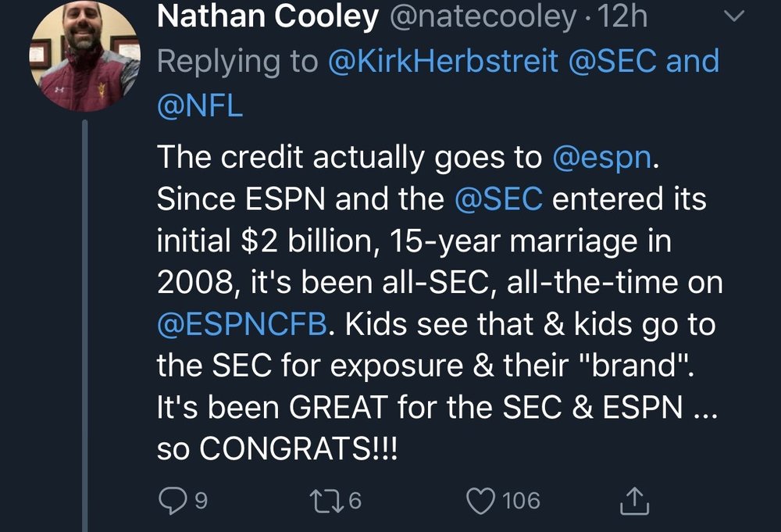Screen dimensions: 781x532
Task: Open the tweet by clicking CONGRATS text
Action: tap(277, 451)
